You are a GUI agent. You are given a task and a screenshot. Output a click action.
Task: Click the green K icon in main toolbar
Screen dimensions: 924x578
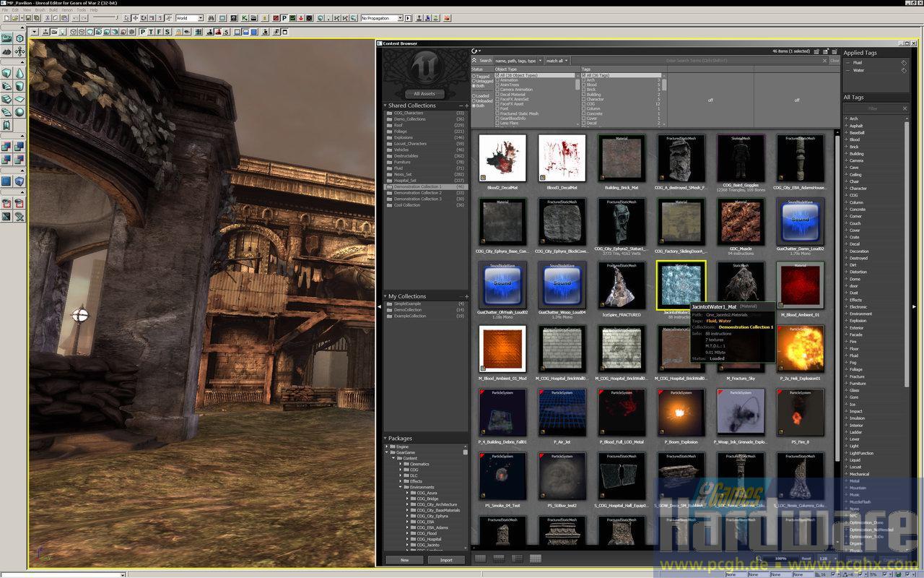tap(244, 18)
